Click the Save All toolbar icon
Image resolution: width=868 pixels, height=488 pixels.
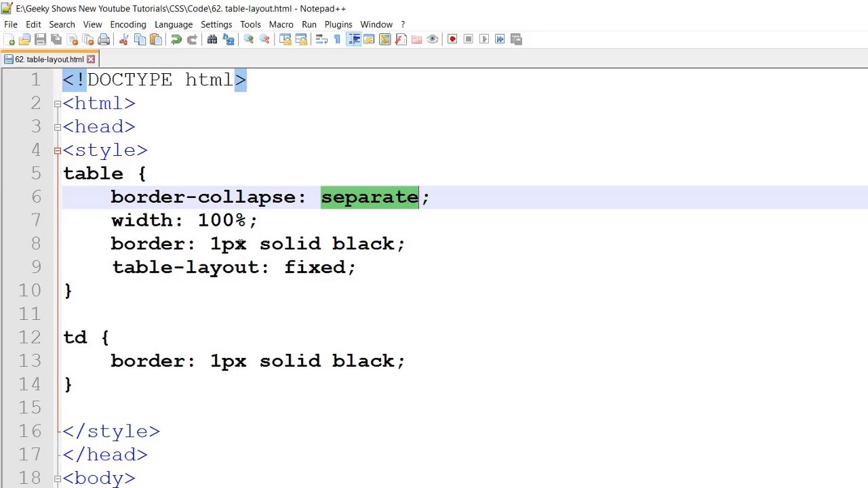pyautogui.click(x=56, y=39)
